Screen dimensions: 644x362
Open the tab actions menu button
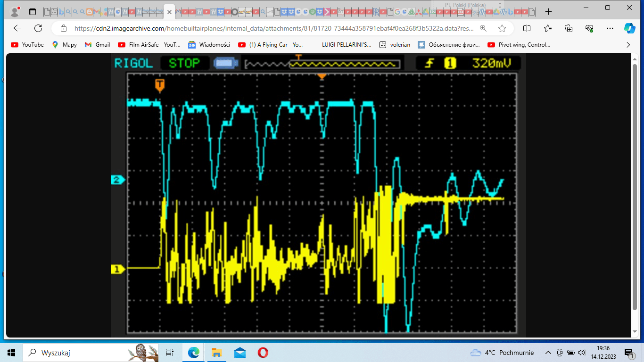click(33, 12)
